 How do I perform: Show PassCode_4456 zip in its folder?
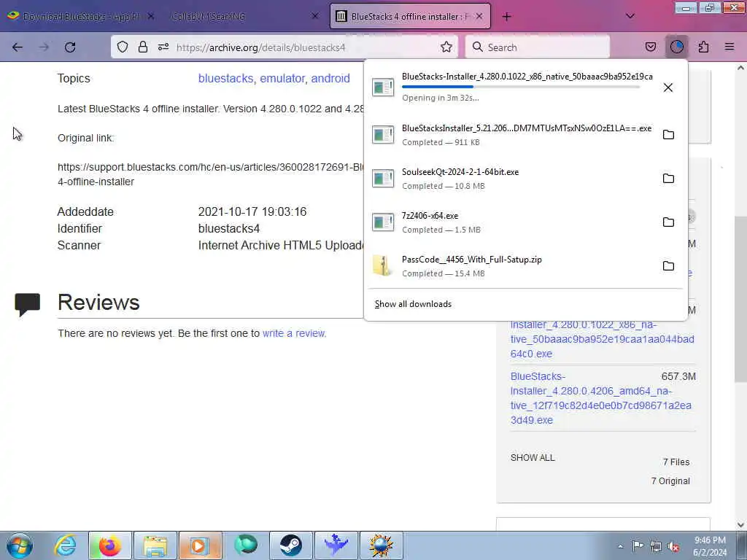pyautogui.click(x=668, y=266)
